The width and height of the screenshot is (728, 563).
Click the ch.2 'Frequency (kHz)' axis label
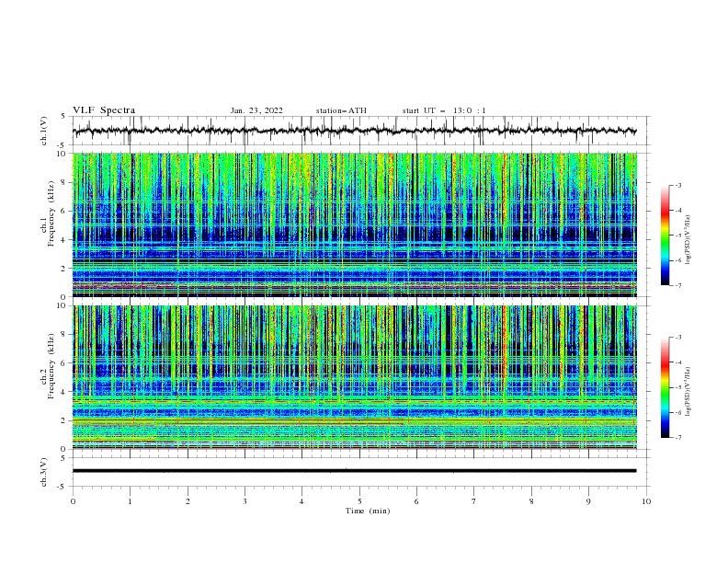(x=51, y=366)
